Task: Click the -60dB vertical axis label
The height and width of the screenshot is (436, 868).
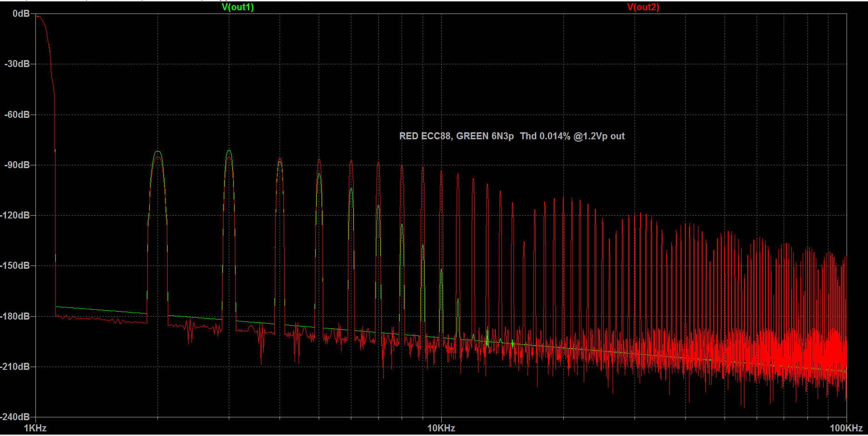Action: point(17,115)
